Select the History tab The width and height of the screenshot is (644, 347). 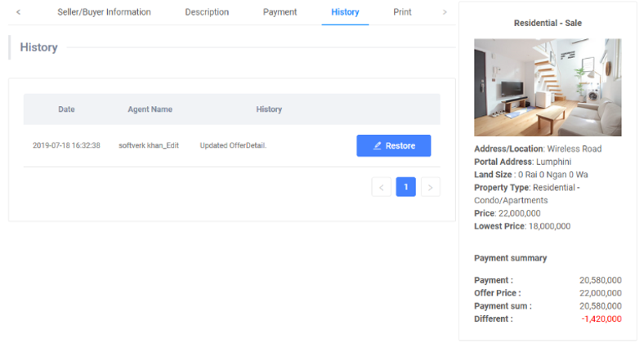(x=345, y=12)
